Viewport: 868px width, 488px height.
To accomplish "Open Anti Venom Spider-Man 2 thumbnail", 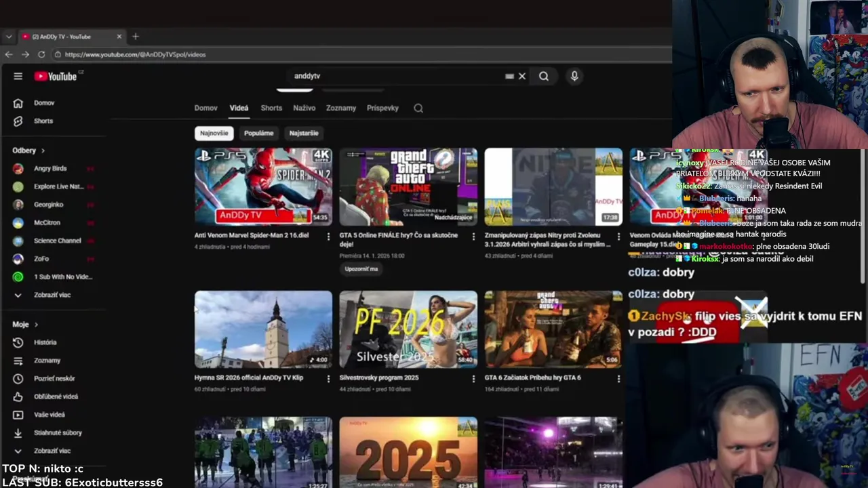I will point(263,186).
